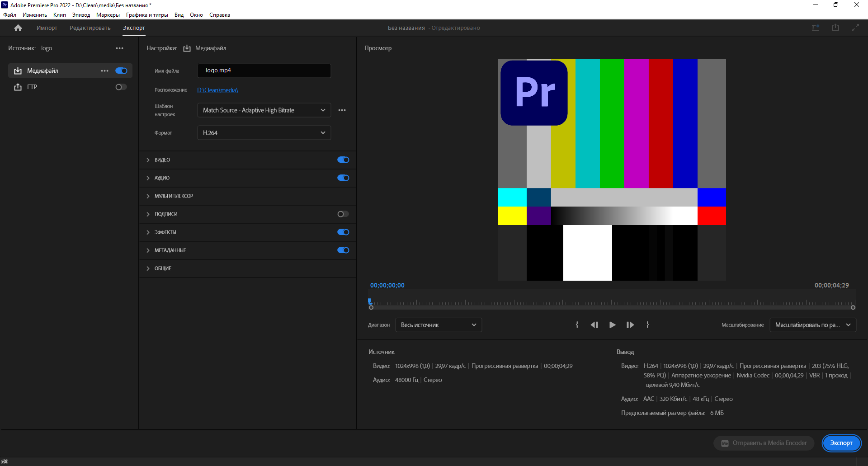The height and width of the screenshot is (466, 868).
Task: Open the H.264 format dropdown
Action: click(264, 133)
